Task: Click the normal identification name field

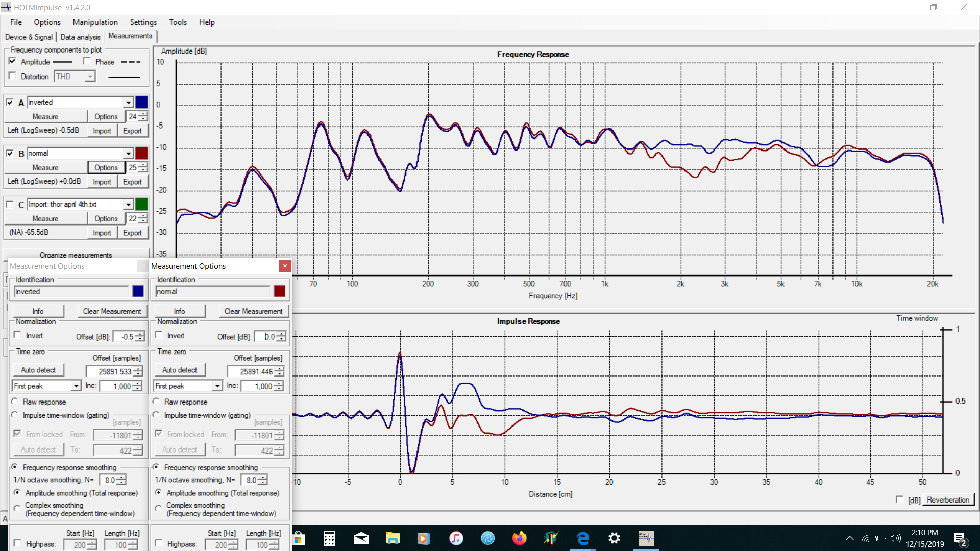Action: 213,292
